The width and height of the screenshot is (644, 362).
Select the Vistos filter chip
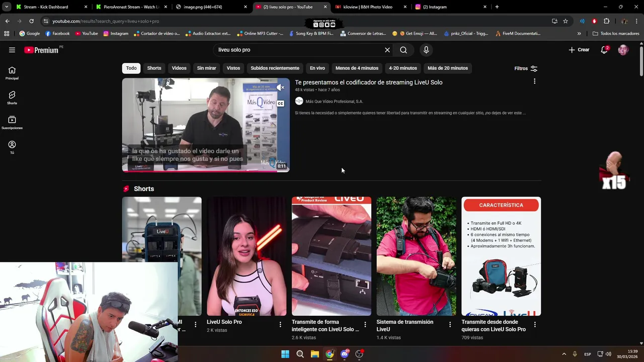tap(233, 68)
